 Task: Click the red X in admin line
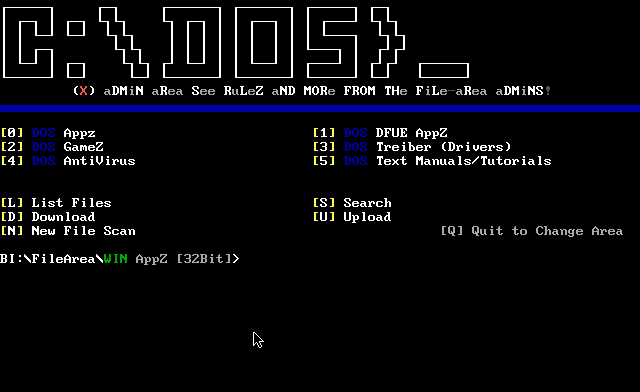coord(84,91)
